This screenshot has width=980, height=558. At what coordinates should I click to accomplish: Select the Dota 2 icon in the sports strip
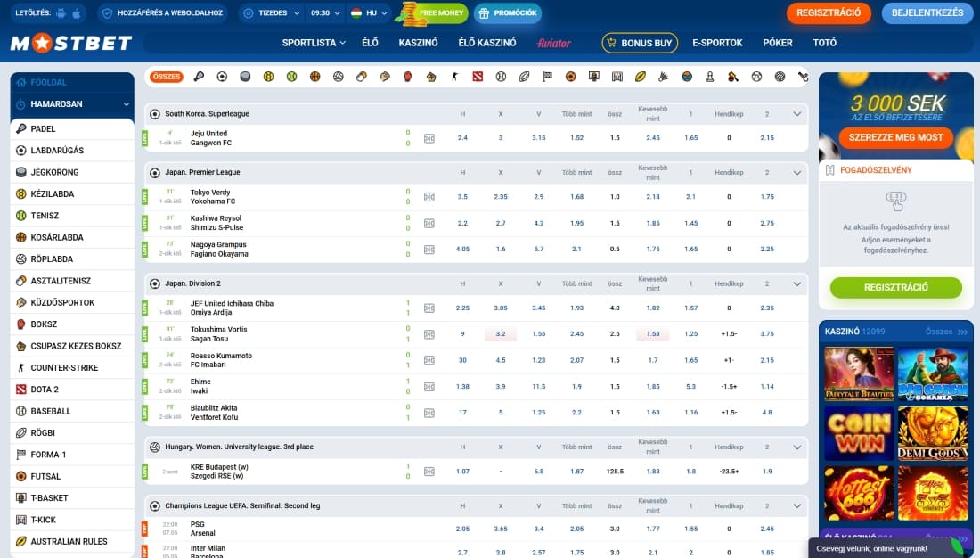coord(478,77)
